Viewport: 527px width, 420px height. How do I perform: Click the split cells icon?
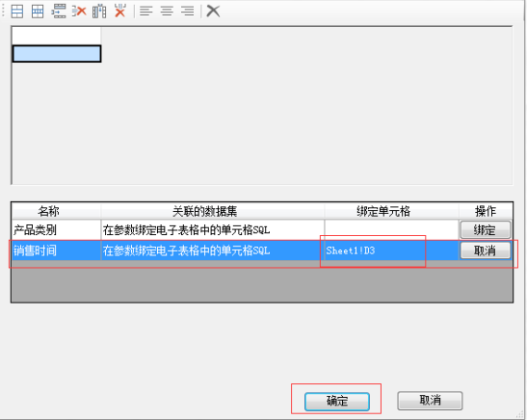click(38, 12)
